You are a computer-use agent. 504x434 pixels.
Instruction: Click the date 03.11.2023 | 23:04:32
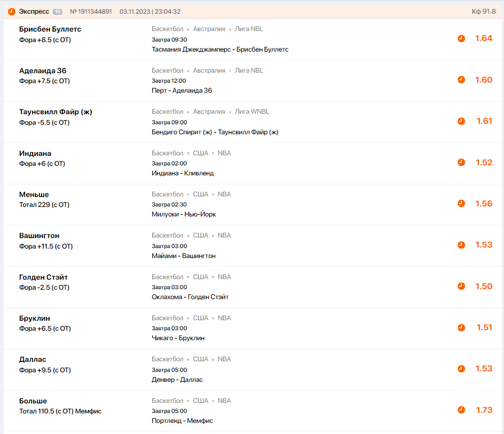[150, 12]
